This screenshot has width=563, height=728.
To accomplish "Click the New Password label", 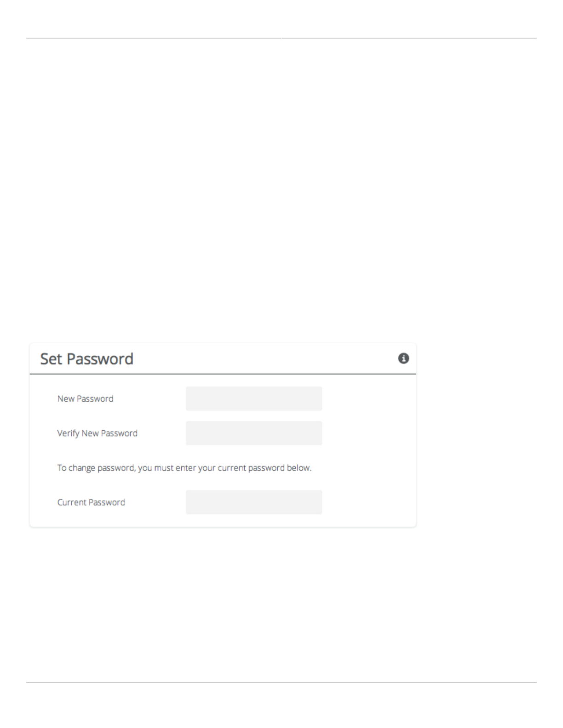I will [x=85, y=398].
